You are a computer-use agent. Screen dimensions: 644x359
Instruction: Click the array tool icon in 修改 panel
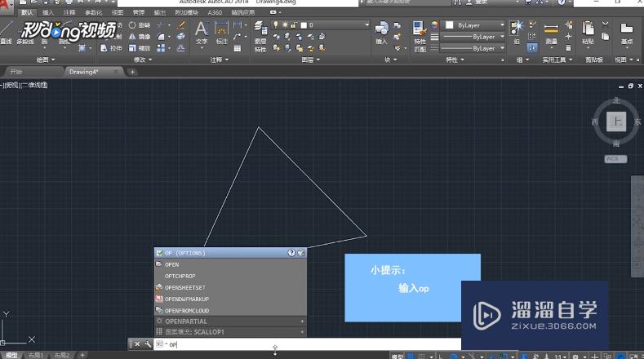pyautogui.click(x=161, y=48)
